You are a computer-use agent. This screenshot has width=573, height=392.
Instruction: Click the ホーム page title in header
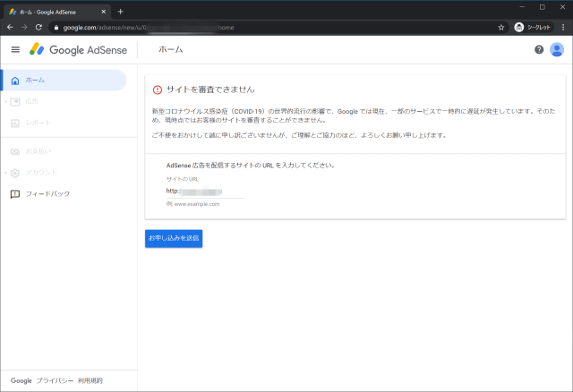coord(171,49)
